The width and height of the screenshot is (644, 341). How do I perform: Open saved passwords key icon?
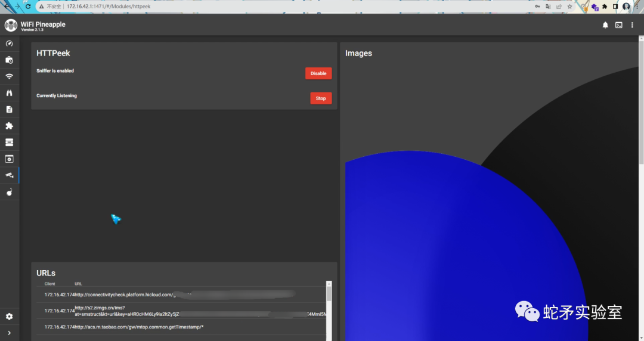[537, 7]
